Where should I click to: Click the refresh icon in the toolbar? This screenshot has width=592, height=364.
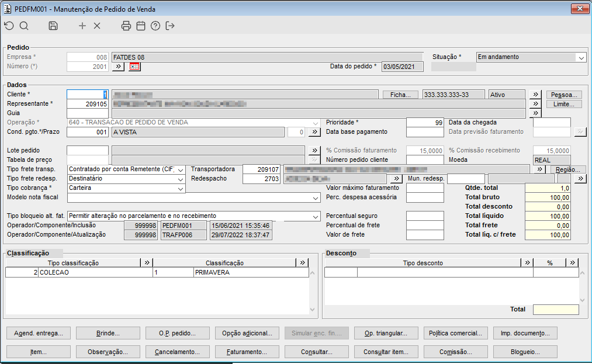click(9, 26)
